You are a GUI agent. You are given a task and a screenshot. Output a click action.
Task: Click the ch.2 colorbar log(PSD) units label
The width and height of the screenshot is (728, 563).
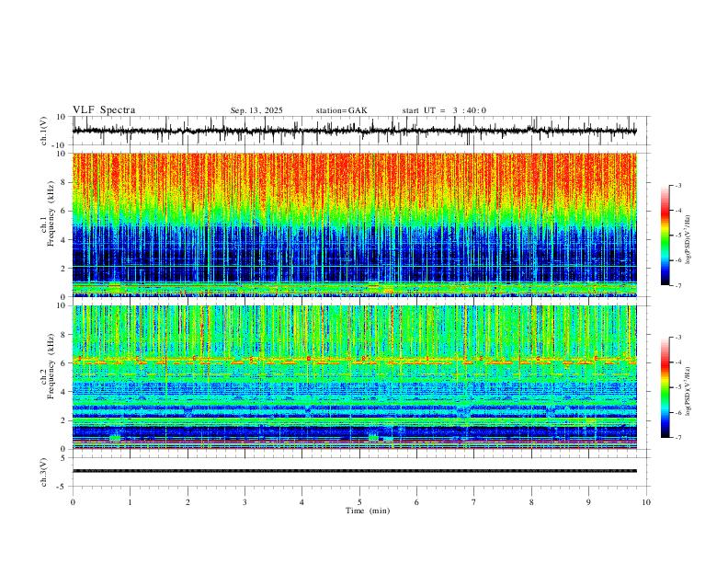pyautogui.click(x=688, y=392)
